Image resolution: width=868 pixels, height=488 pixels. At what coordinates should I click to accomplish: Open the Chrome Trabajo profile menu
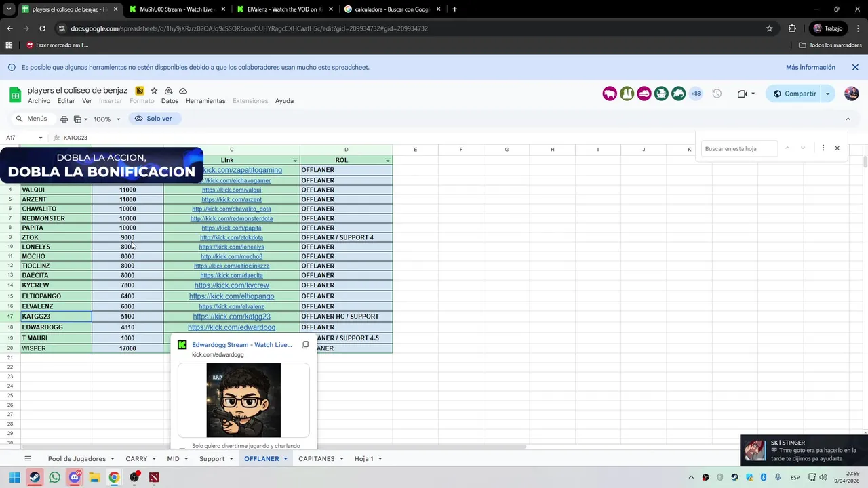827,28
